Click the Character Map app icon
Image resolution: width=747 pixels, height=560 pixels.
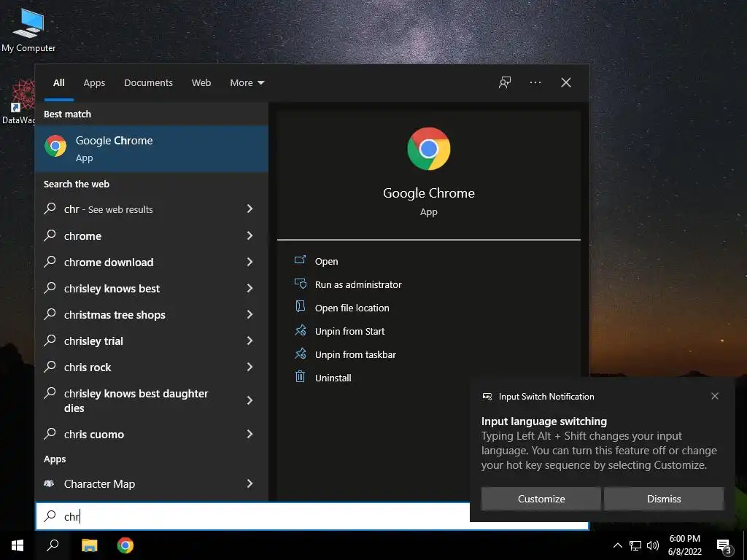pyautogui.click(x=49, y=484)
